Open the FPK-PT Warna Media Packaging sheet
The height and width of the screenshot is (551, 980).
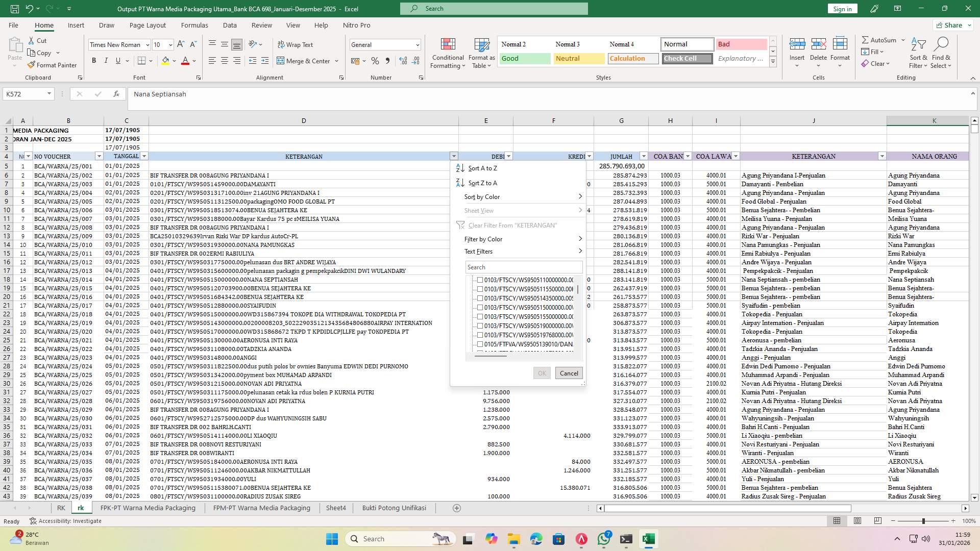(x=148, y=508)
